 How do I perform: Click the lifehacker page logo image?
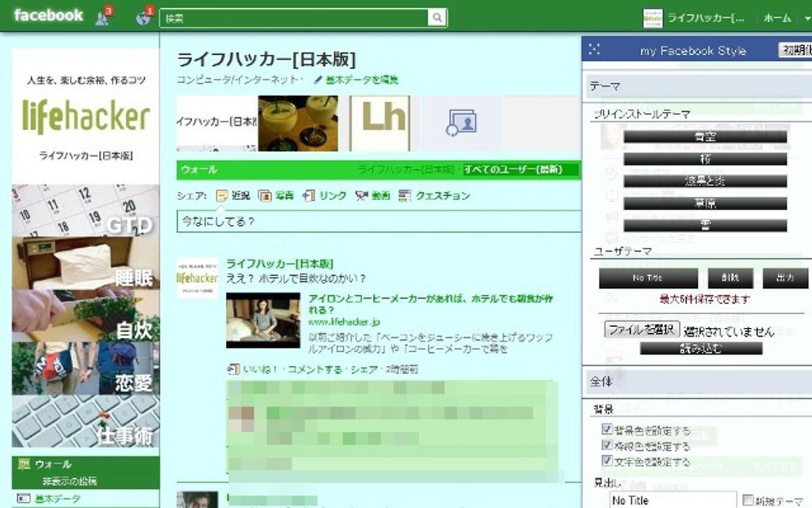(x=86, y=117)
